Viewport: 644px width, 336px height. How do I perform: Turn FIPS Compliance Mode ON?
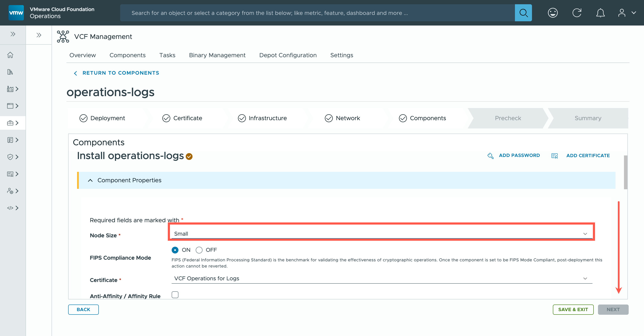(175, 250)
